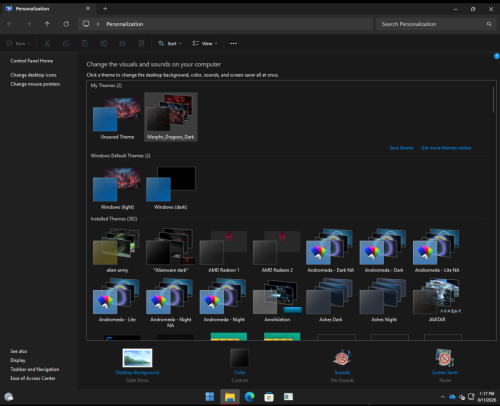Open Ease of Access Center link
The width and height of the screenshot is (500, 406).
(x=33, y=378)
